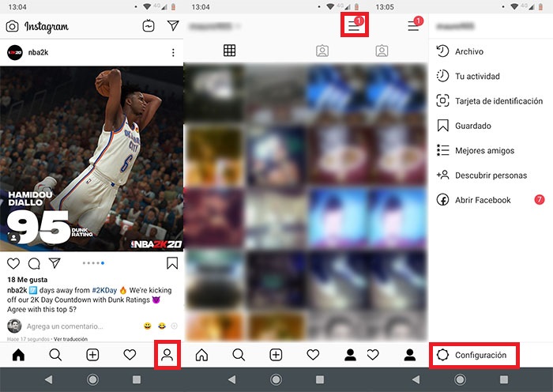This screenshot has height=392, width=553.
Task: Tap Android back button under the side menu screen
Action: pos(416,379)
